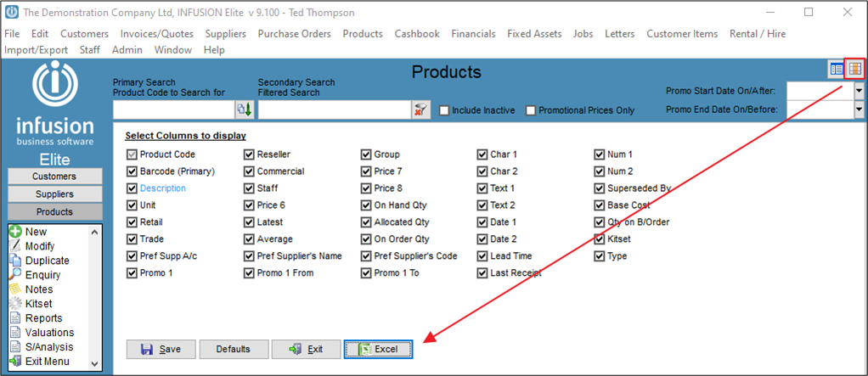Viewport: 868px width, 376px height.
Task: Click the Filtered Search input field
Action: (335, 110)
